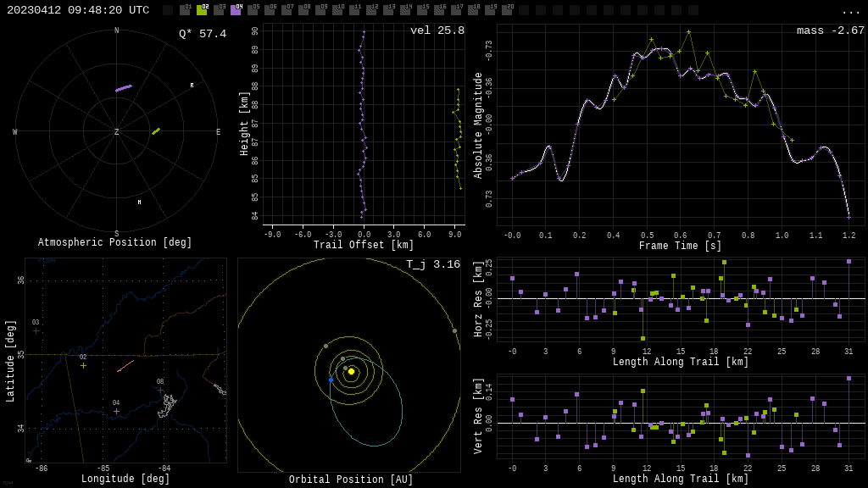Viewport: 868px width, 488px height.
Task: Toggle station 18 box in top bar
Action: (x=474, y=10)
